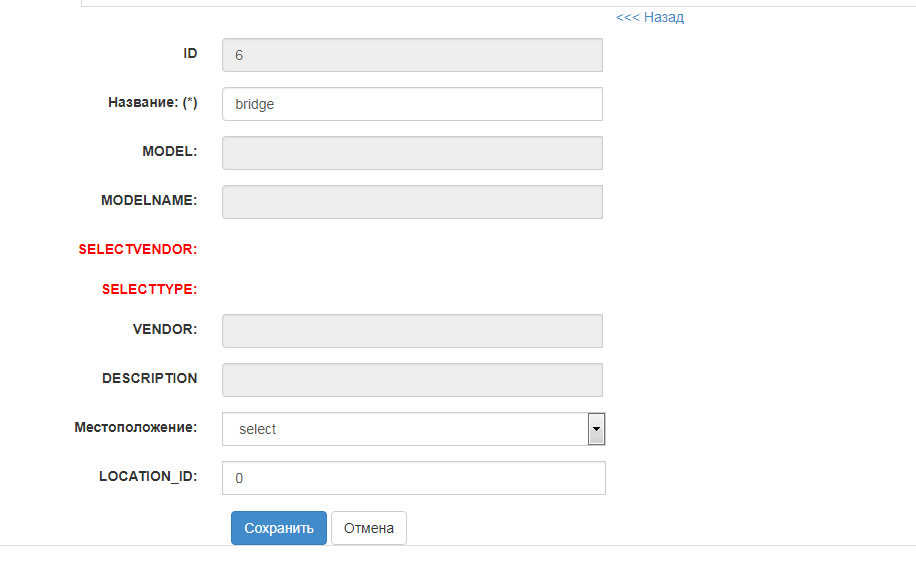Focus the Название field containing 'bridge'
Screen dimensions: 916x573
coord(412,104)
